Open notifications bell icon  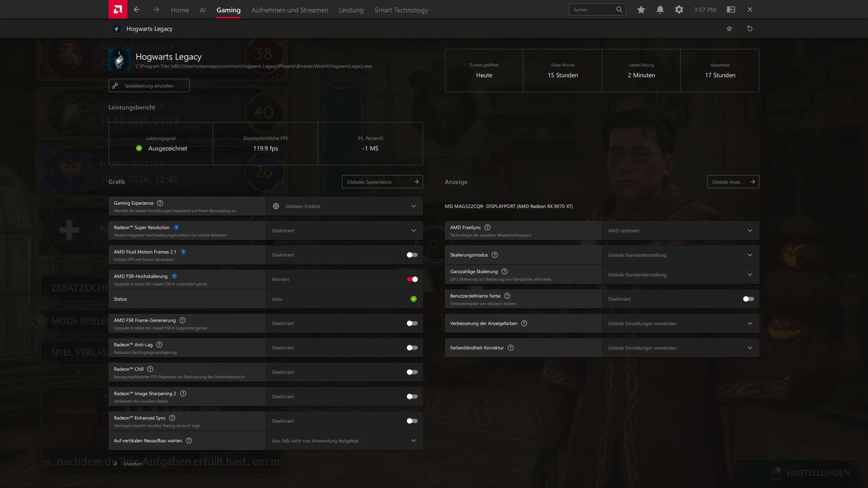click(660, 9)
